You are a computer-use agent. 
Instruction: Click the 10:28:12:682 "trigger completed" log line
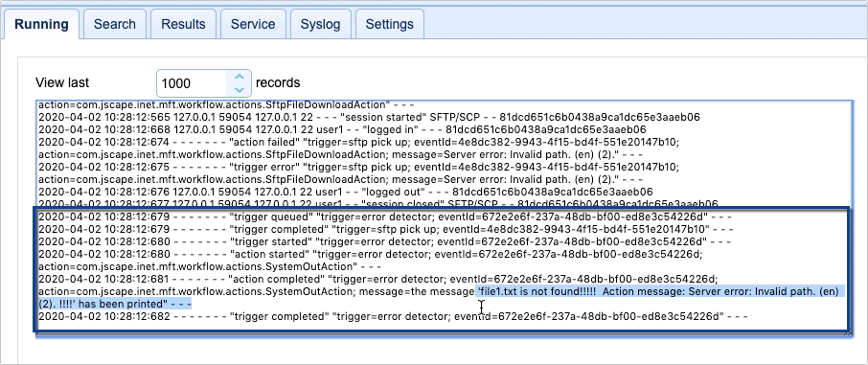click(x=393, y=316)
